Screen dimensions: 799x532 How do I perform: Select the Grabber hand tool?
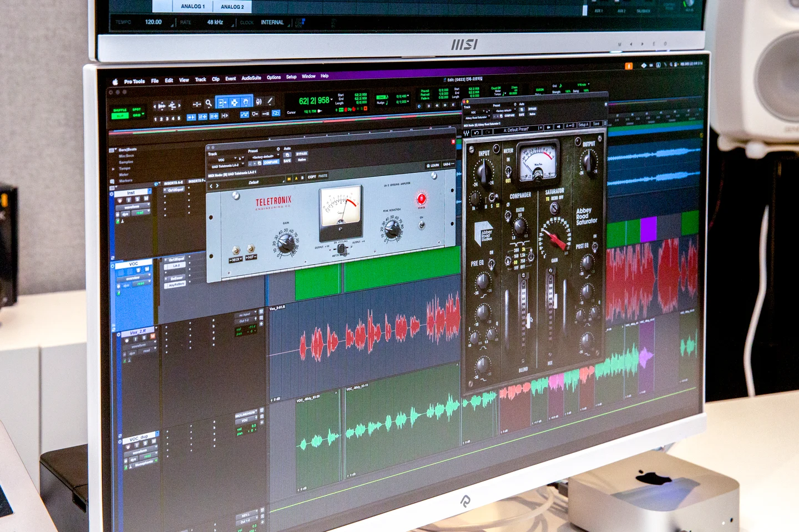click(x=246, y=102)
